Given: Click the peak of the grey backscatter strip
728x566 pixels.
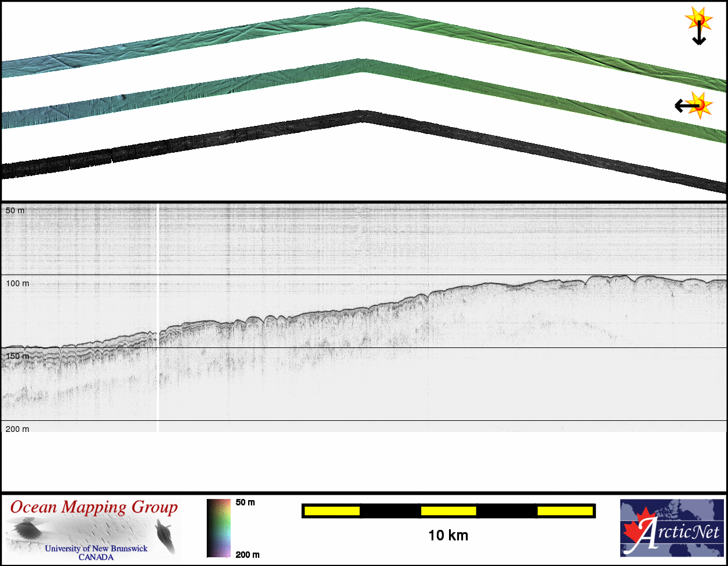Looking at the screenshot, I should [361, 116].
